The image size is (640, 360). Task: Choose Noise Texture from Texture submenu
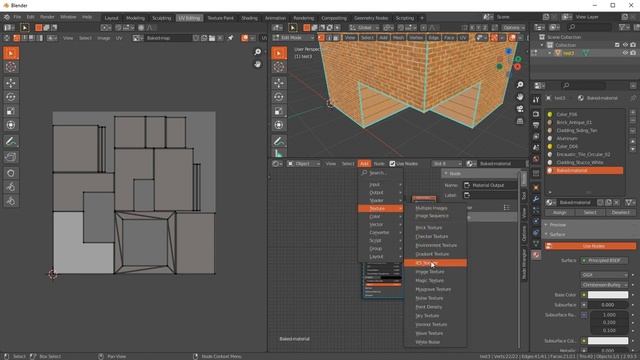click(x=435, y=298)
